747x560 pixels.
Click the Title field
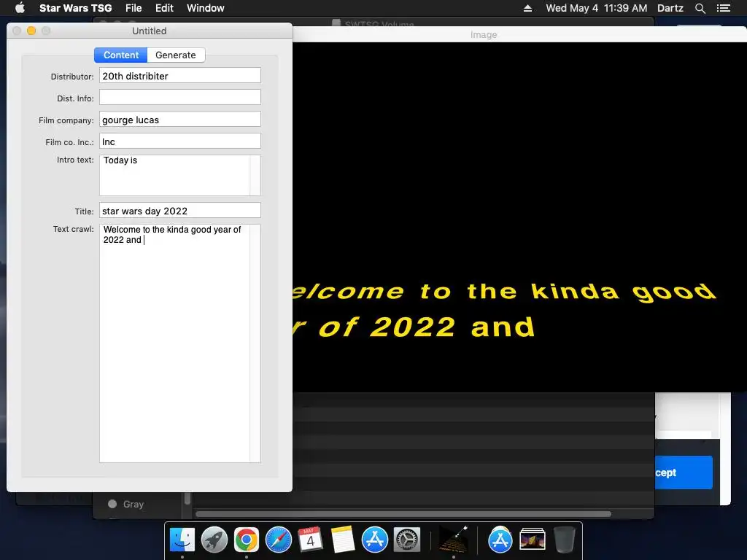pos(180,210)
